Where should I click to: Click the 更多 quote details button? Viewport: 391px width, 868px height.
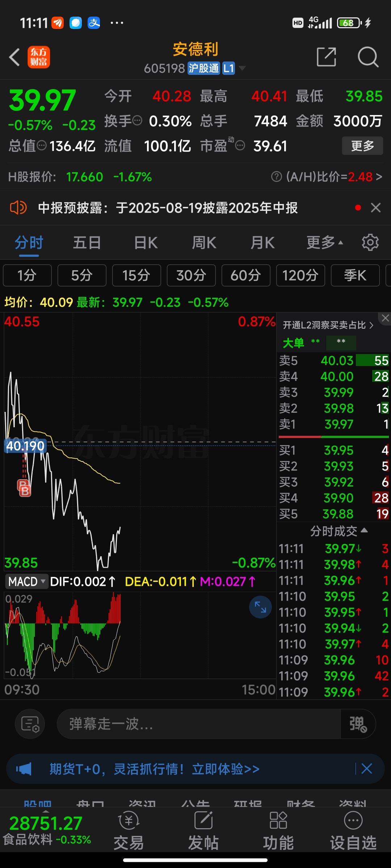362,146
